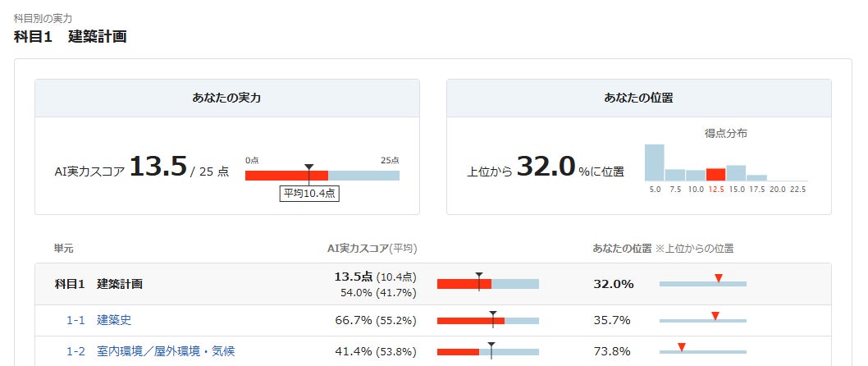
Task: Open the 建築史 unit link
Action: point(114,320)
